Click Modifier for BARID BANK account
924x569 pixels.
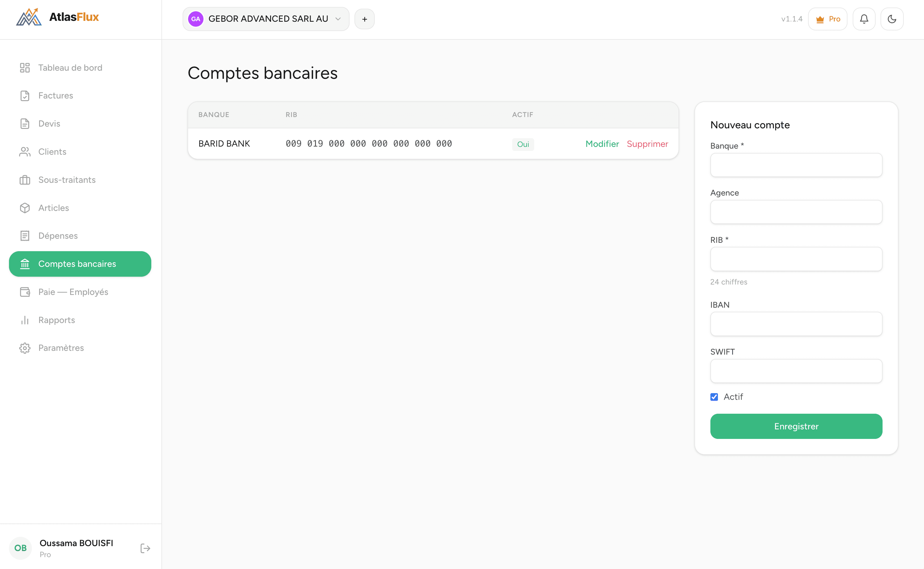point(602,144)
